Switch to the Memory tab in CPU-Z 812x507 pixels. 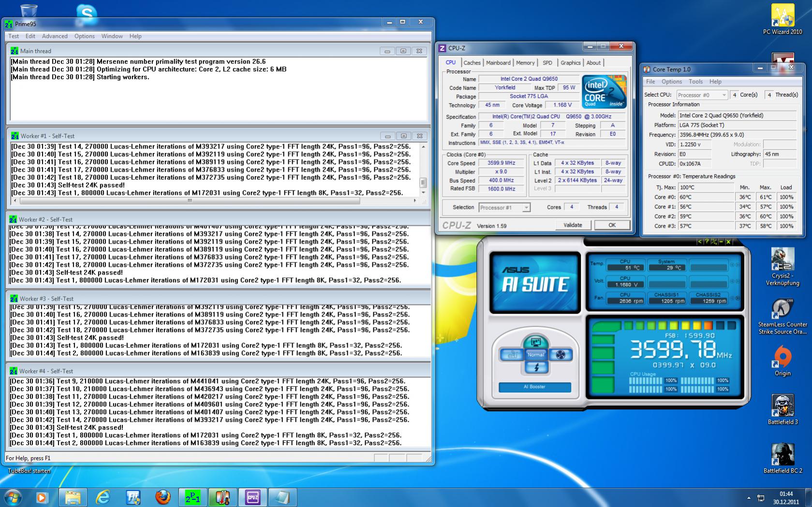pyautogui.click(x=525, y=63)
